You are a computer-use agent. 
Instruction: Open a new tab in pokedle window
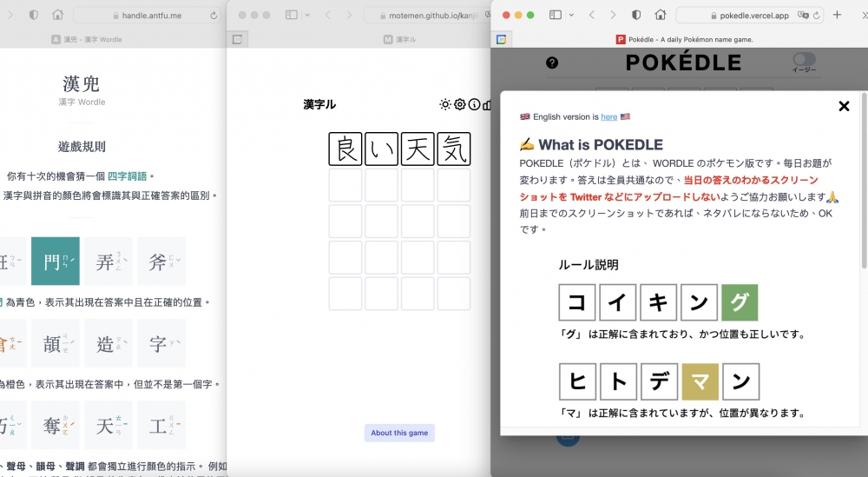click(837, 15)
